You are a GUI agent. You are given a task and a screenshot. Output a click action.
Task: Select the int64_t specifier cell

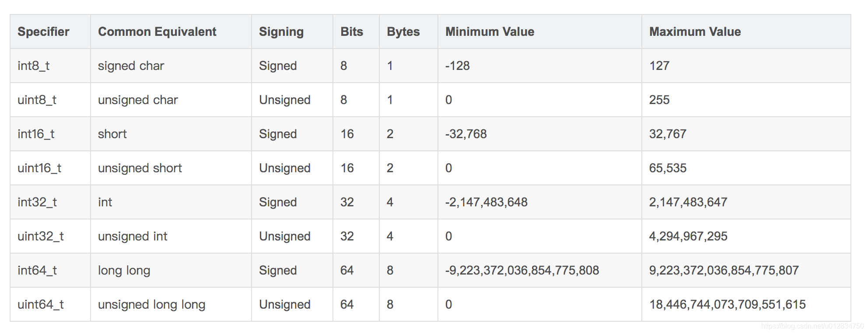[50, 270]
